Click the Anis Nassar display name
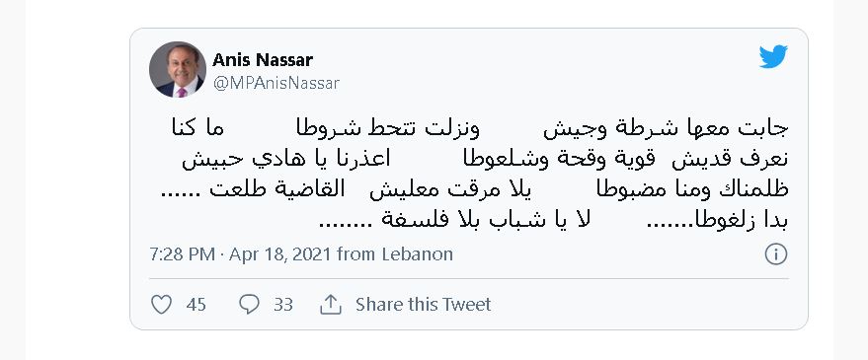 pyautogui.click(x=263, y=59)
